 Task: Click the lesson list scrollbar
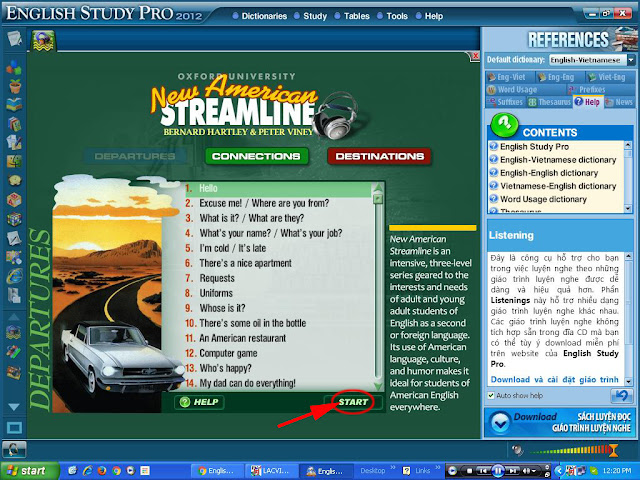tap(378, 287)
